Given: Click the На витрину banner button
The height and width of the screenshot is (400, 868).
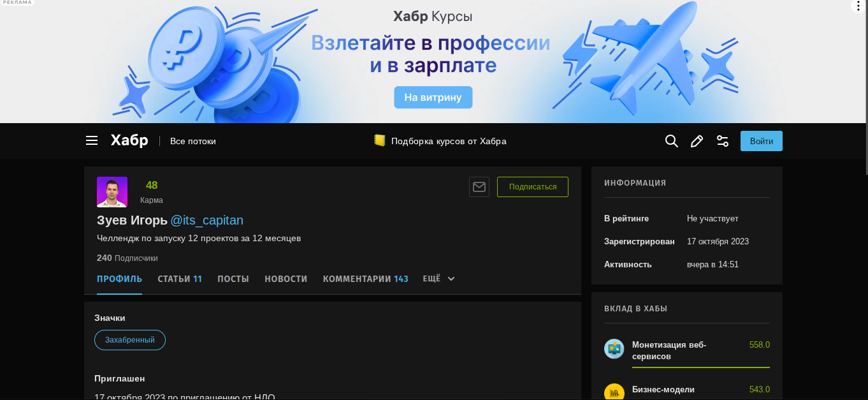Looking at the screenshot, I should pos(433,97).
